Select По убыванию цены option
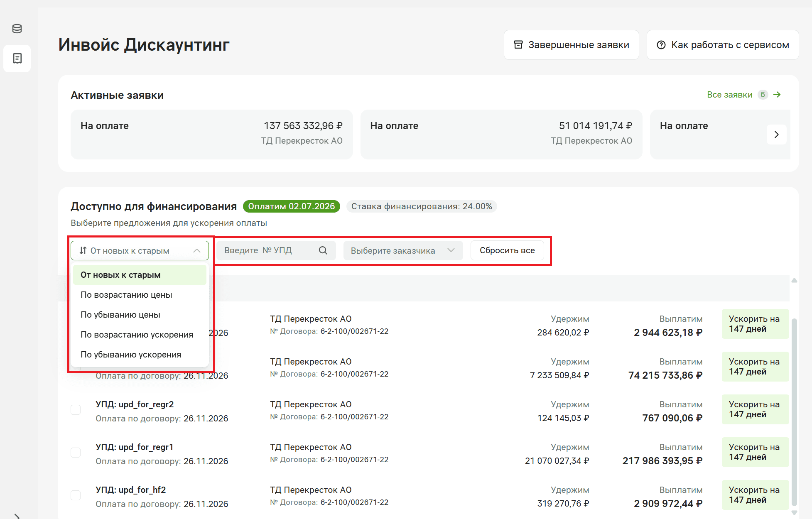The height and width of the screenshot is (519, 812). [140, 315]
